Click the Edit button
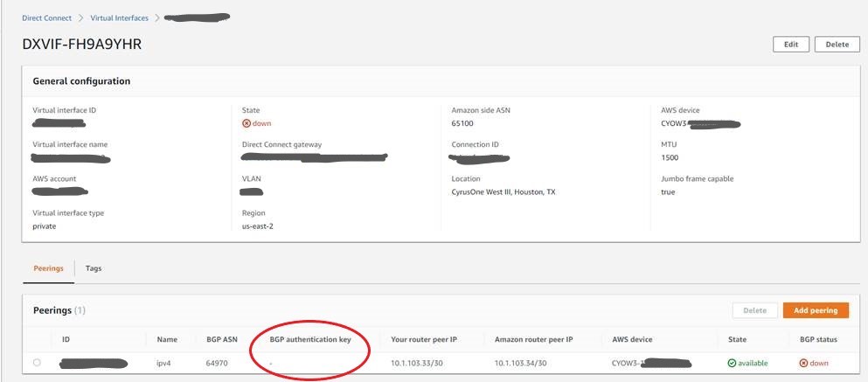868x382 pixels. click(x=791, y=45)
